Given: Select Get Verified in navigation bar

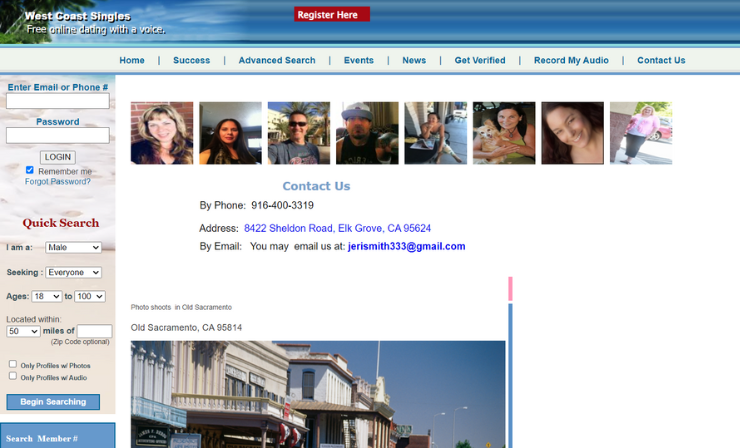Looking at the screenshot, I should point(480,60).
